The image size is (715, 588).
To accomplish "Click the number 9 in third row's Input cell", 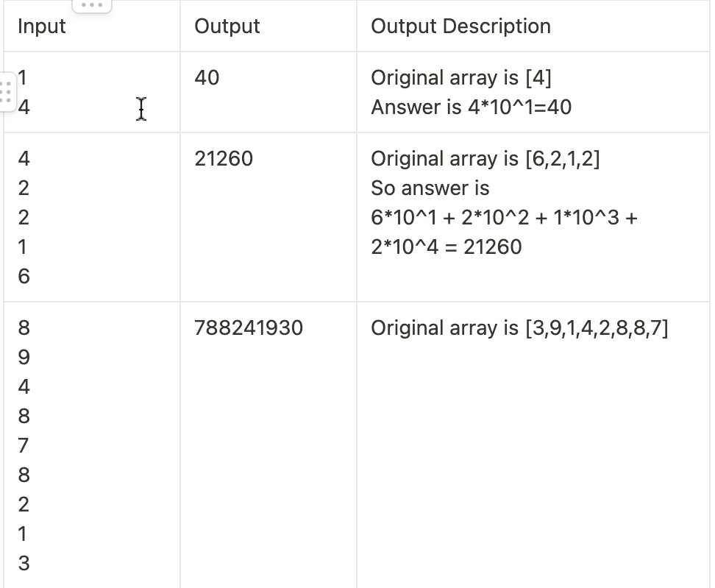I will 24,357.
